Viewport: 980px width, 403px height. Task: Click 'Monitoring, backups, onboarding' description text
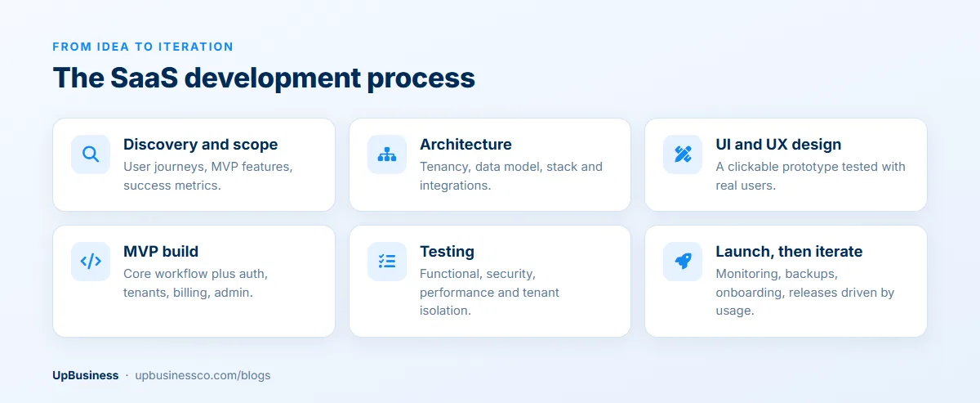click(805, 292)
